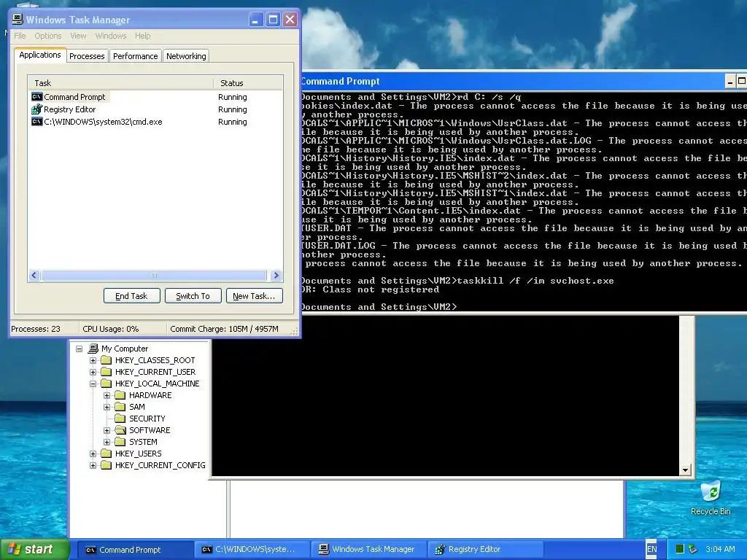The width and height of the screenshot is (747, 560).
Task: Click the HKEY_LOCAL_MACHINE folder icon
Action: point(107,384)
